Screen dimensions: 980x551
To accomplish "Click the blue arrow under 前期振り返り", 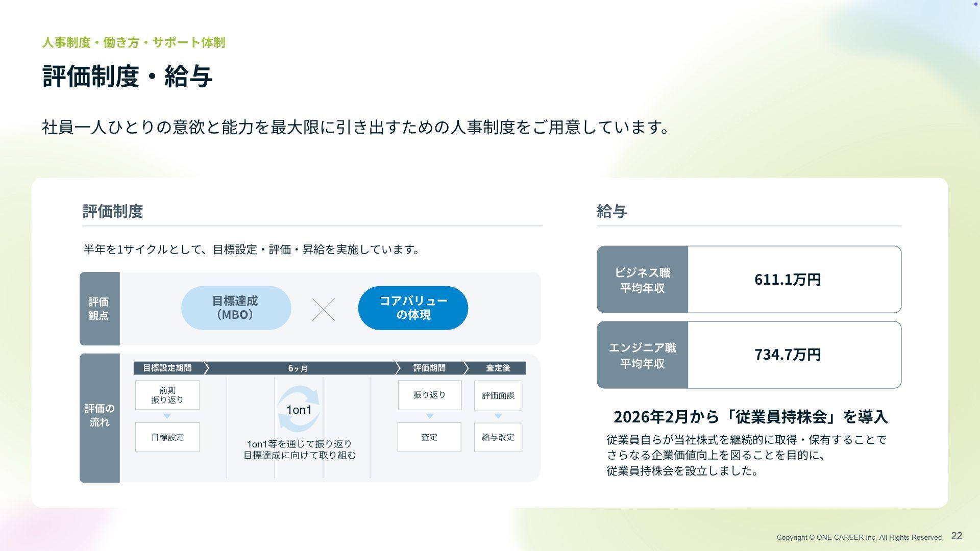I will click(167, 416).
